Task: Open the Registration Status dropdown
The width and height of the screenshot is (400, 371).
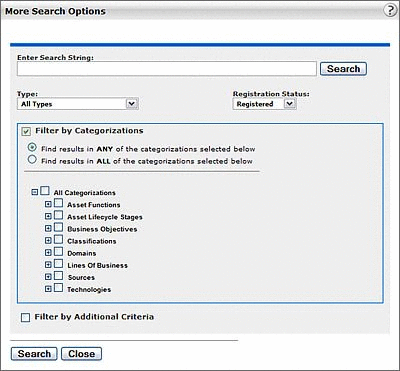Action: coord(264,104)
